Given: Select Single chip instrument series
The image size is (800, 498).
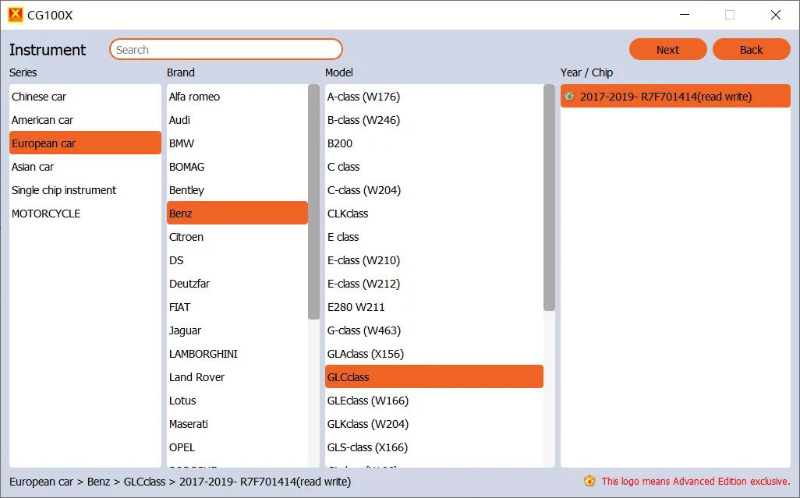Looking at the screenshot, I should [x=64, y=190].
